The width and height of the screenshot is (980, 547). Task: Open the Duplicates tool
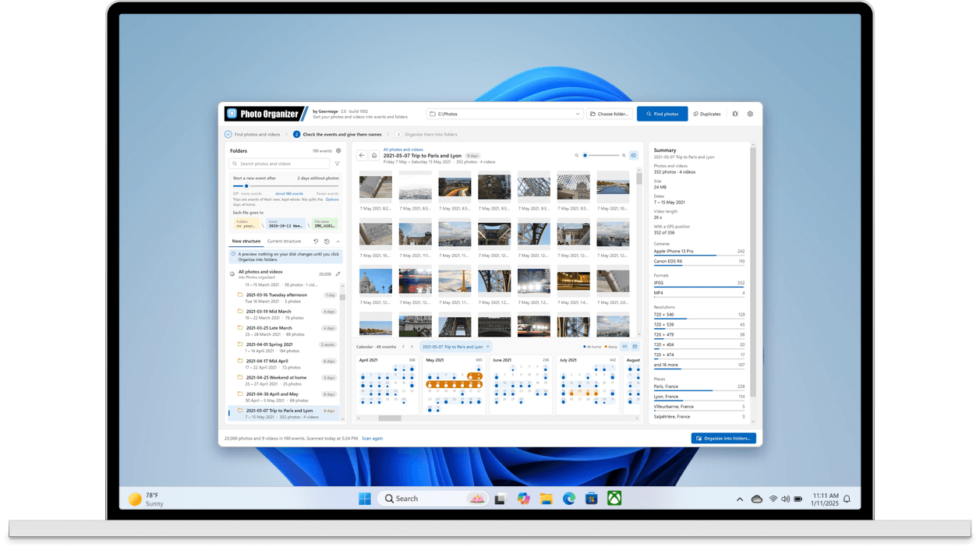(707, 114)
